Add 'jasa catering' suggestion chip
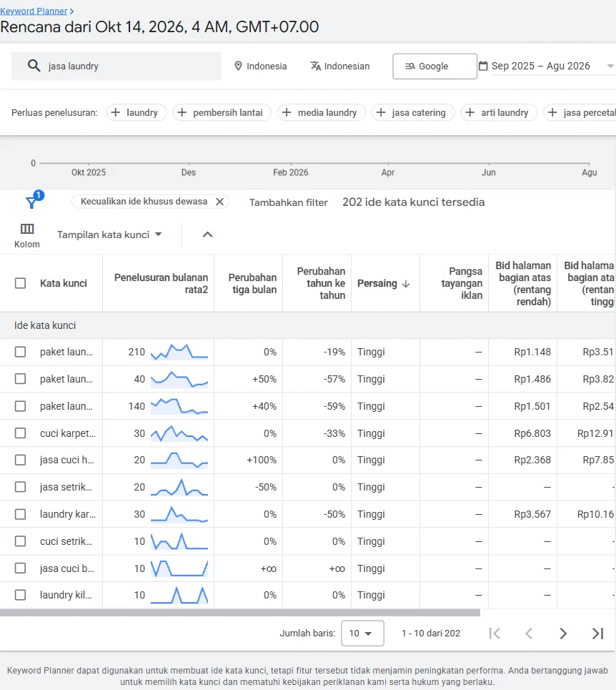The width and height of the screenshot is (616, 690). pyautogui.click(x=413, y=113)
